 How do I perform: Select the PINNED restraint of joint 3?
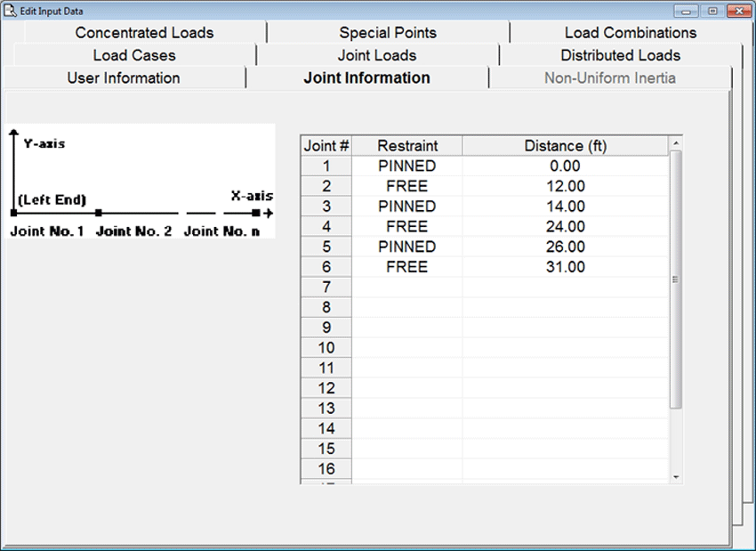pos(406,207)
